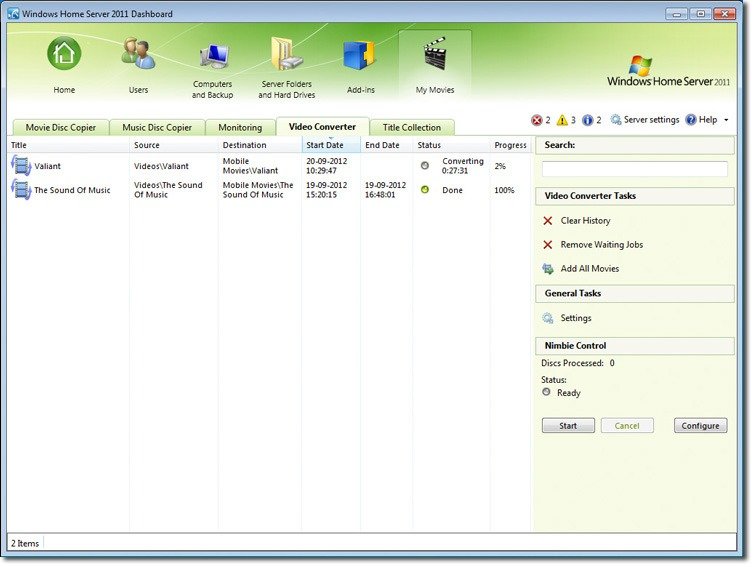Click the 2% progress value
753x567 pixels.
tap(500, 166)
